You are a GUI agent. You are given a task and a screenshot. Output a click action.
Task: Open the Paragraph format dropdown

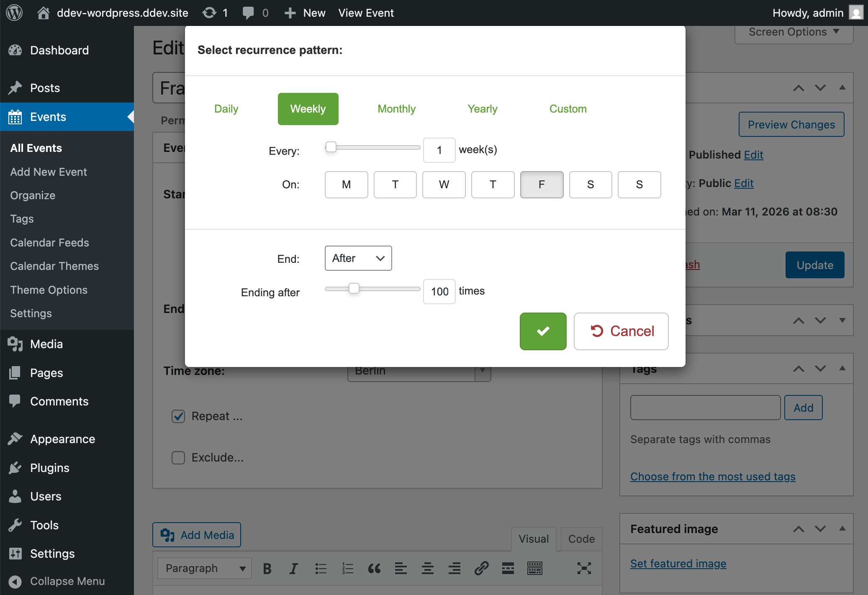(204, 568)
